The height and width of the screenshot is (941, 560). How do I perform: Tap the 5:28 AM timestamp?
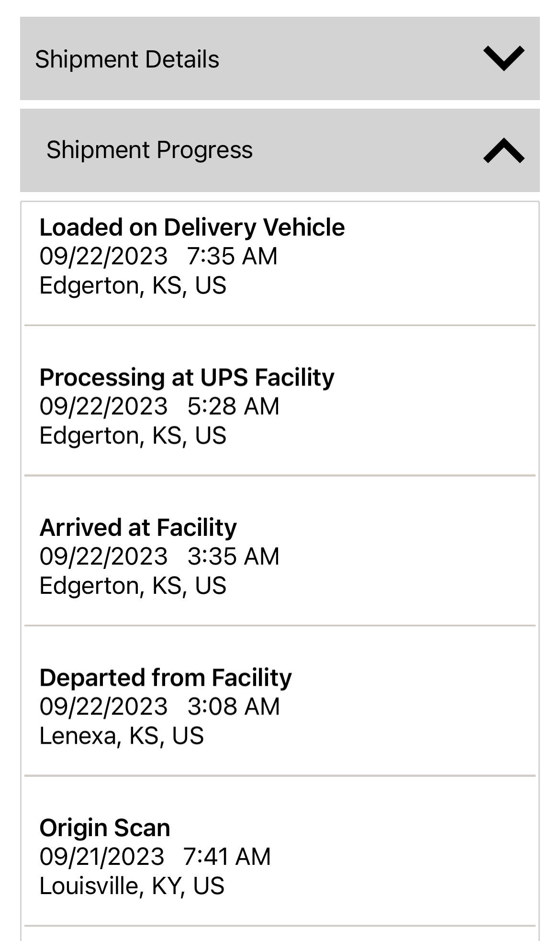click(x=233, y=406)
